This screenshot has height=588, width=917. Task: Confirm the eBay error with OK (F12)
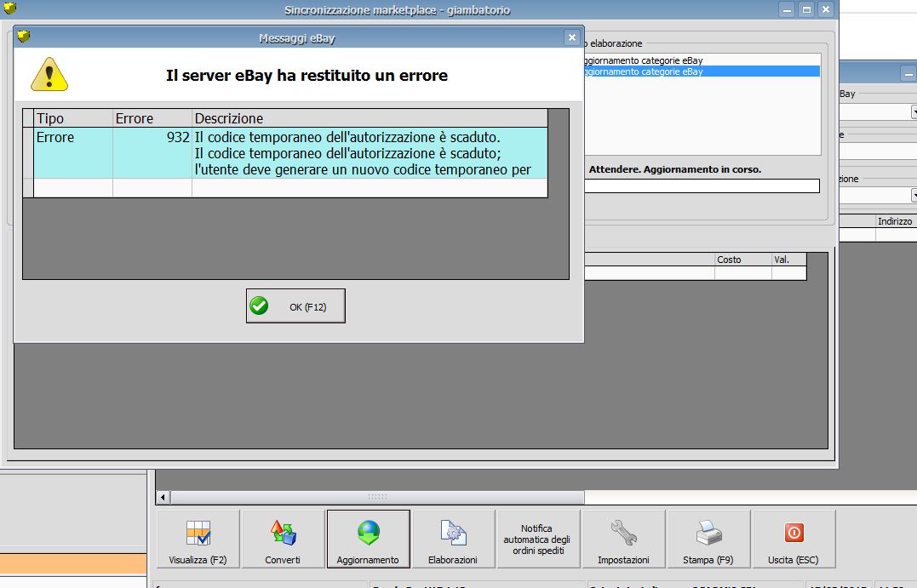(295, 305)
